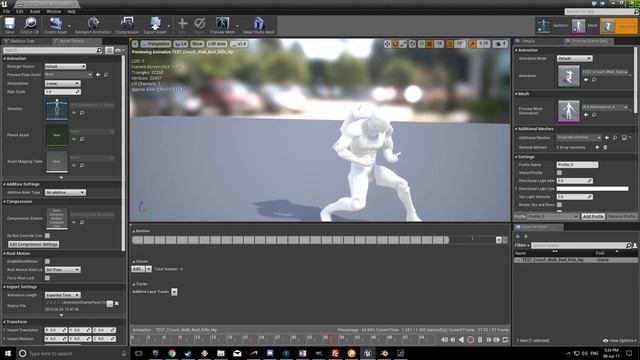Open eye visibility options in Asset Details

coord(120,50)
